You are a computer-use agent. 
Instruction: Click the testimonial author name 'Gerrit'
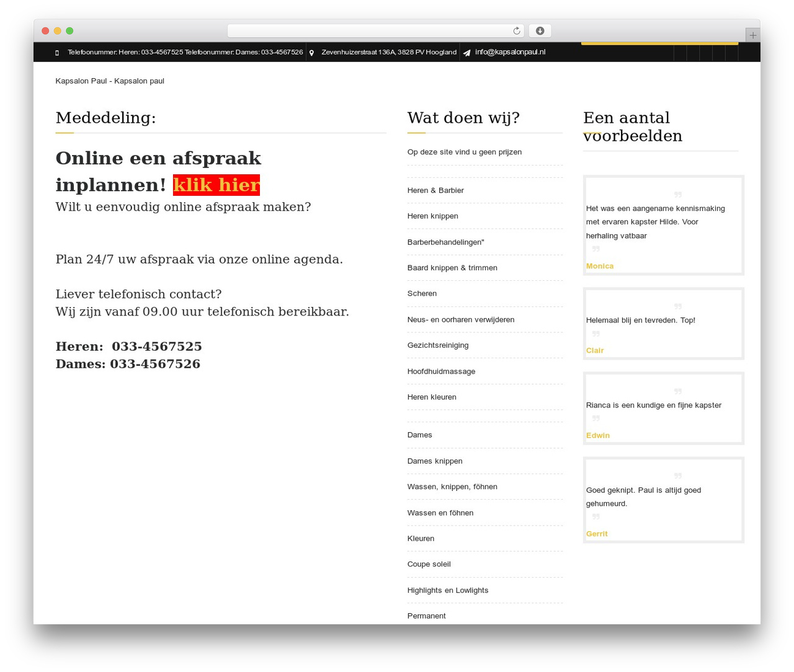[x=597, y=534]
